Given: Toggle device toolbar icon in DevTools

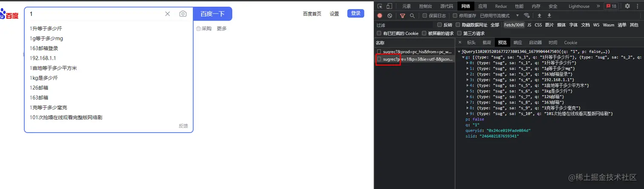Looking at the screenshot, I should click(x=390, y=6).
